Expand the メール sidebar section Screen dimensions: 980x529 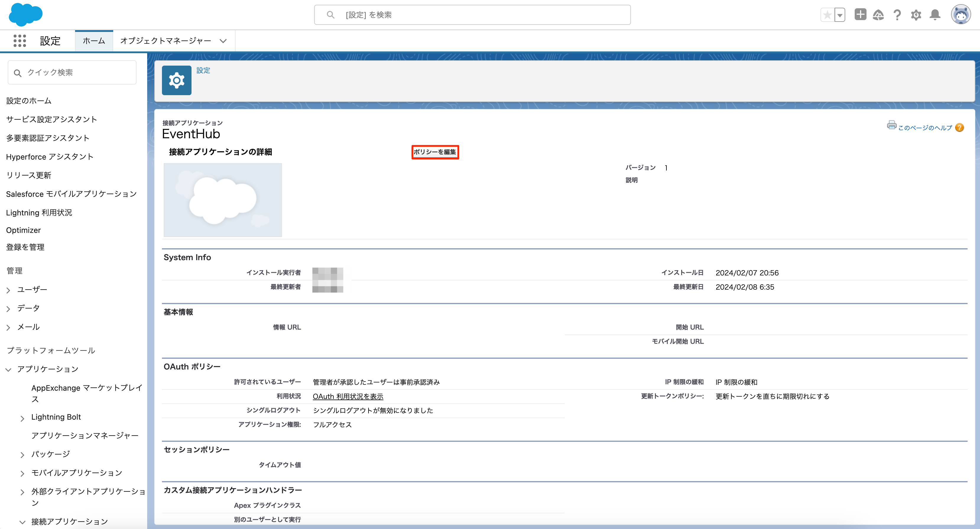coord(8,327)
